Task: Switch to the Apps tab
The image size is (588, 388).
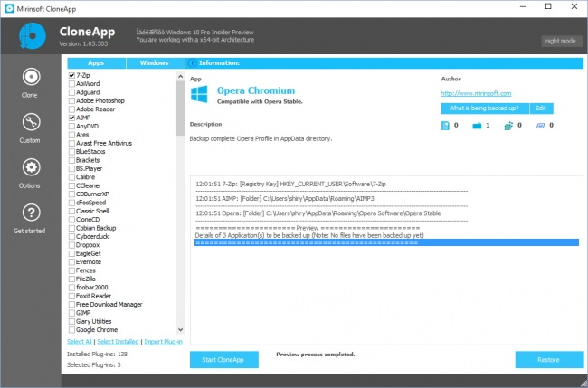Action: coord(97,63)
